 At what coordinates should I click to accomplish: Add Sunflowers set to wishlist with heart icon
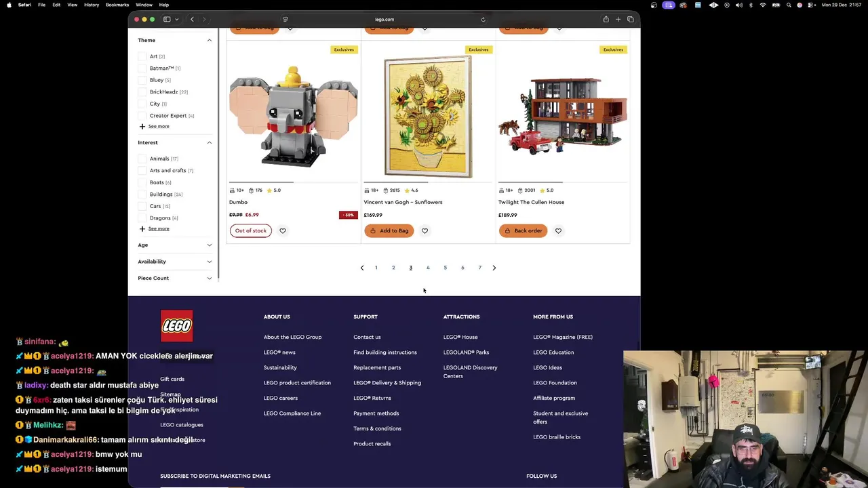425,230
